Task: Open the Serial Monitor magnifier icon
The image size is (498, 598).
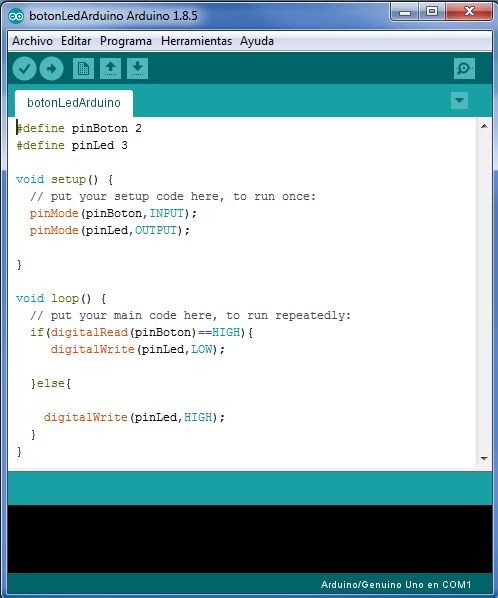Action: click(464, 69)
